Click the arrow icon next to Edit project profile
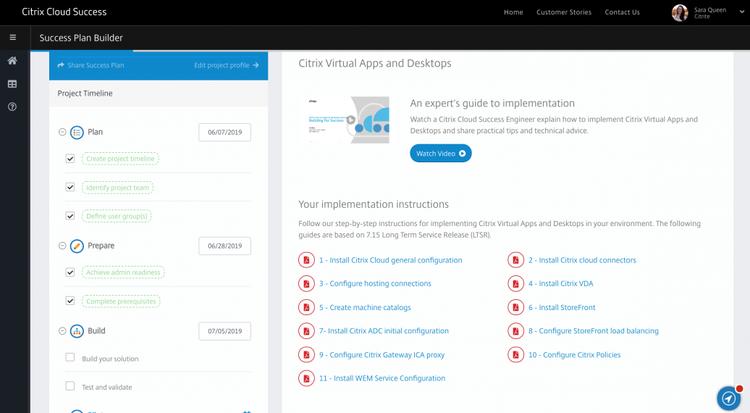This screenshot has height=413, width=750. [256, 65]
